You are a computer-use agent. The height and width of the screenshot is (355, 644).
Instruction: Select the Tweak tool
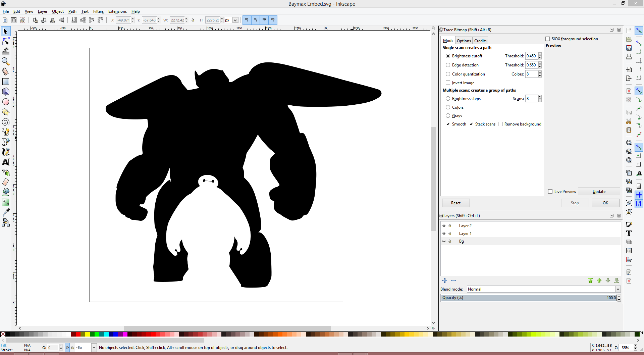point(5,51)
